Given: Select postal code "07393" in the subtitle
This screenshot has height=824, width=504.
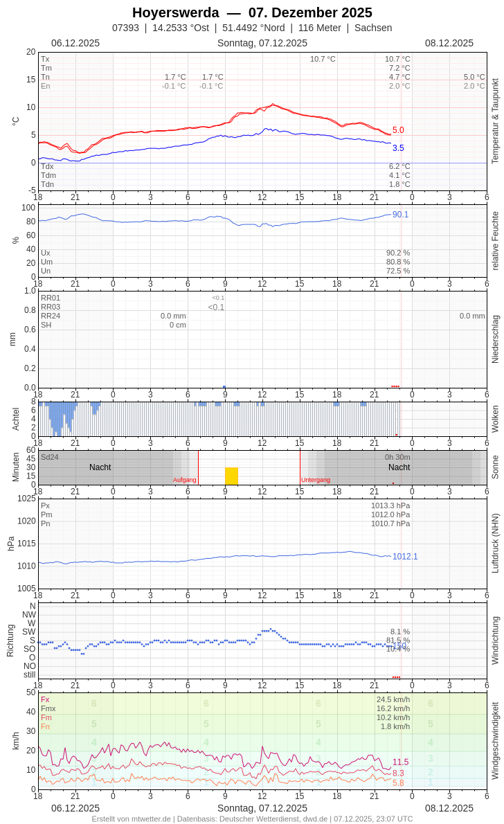Looking at the screenshot, I should 125,28.
